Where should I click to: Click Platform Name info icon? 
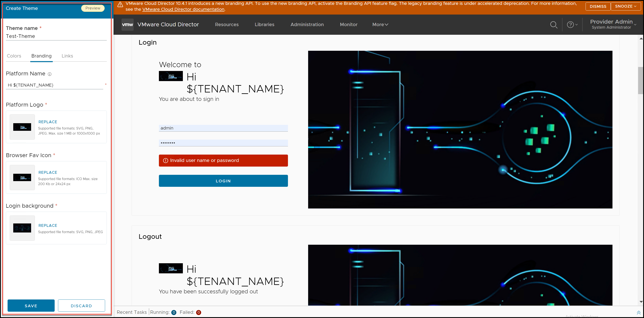tap(50, 74)
